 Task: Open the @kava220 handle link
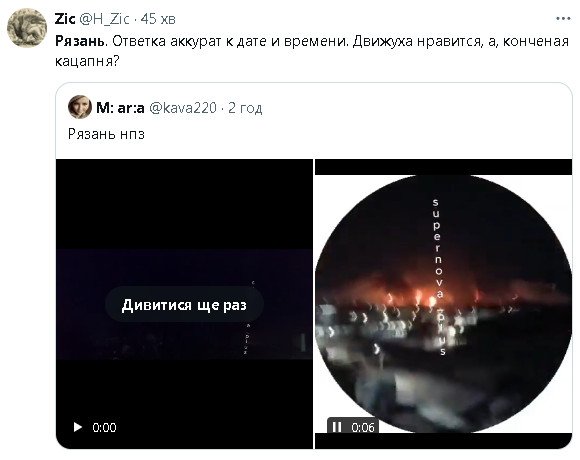click(183, 108)
